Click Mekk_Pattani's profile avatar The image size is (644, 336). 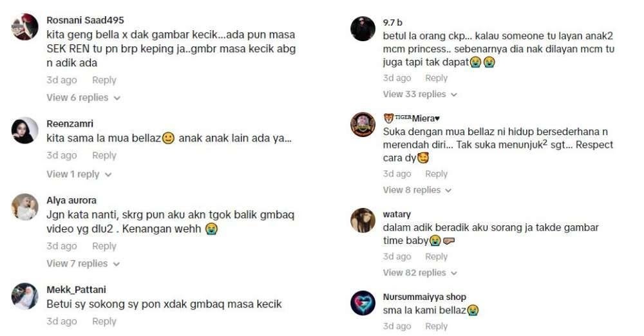(24, 296)
